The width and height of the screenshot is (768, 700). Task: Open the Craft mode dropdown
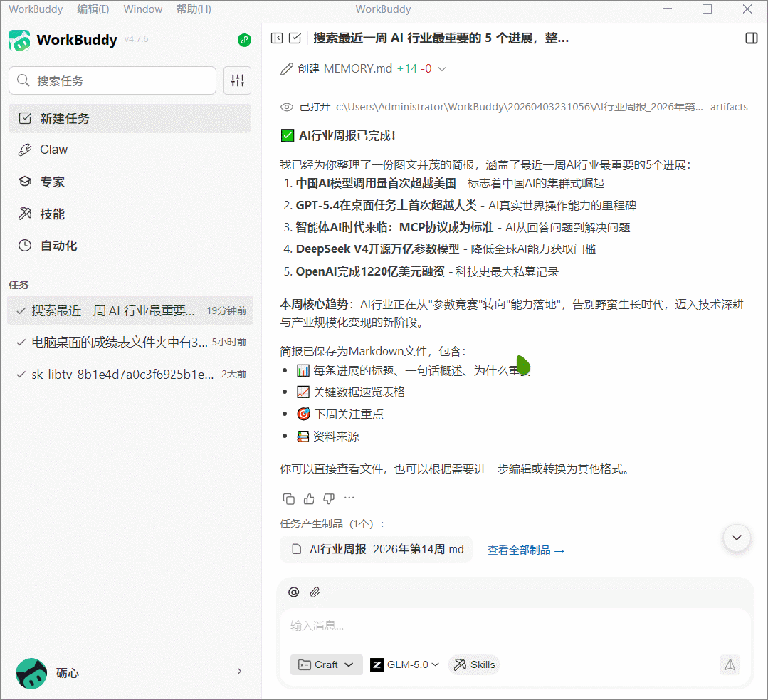(x=326, y=664)
